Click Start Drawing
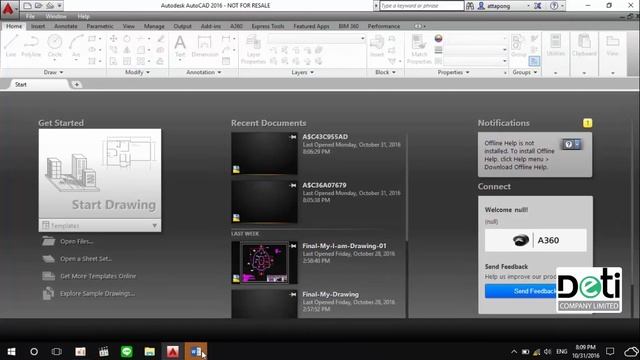640x360 pixels. coord(100,174)
